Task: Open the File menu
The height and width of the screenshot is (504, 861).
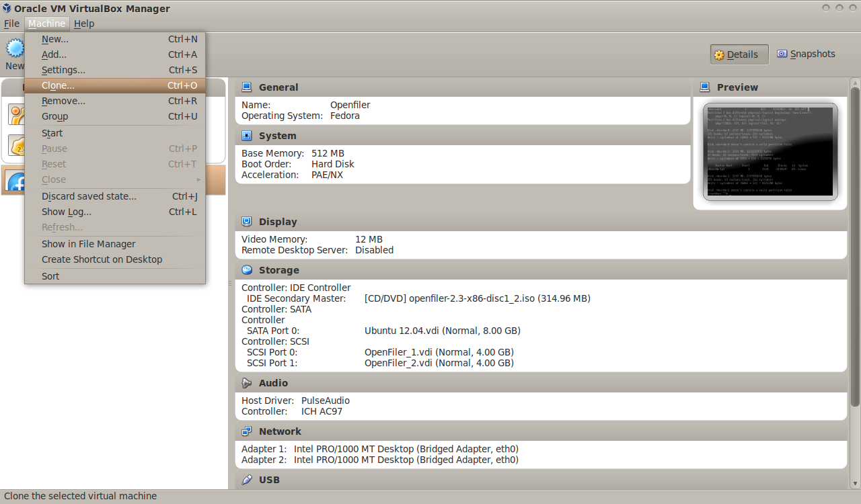Action: (x=11, y=24)
